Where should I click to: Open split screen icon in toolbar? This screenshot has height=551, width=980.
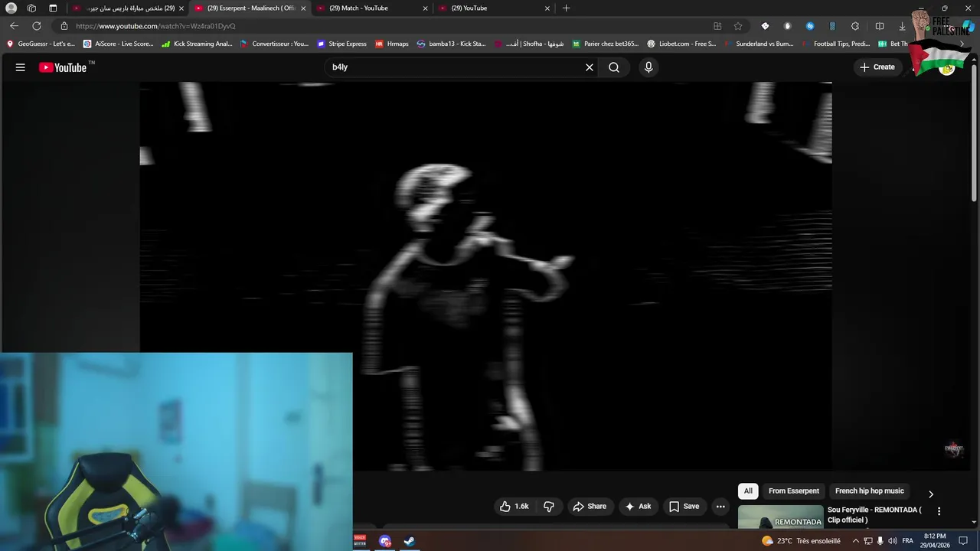[880, 26]
